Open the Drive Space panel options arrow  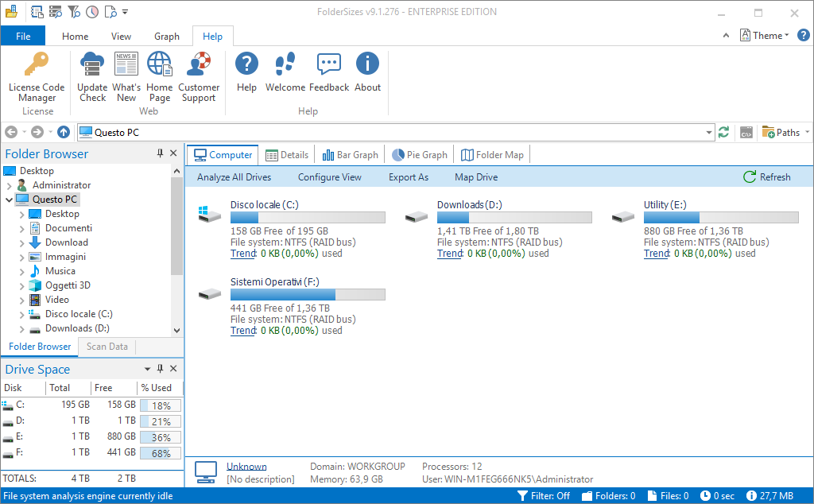point(147,369)
